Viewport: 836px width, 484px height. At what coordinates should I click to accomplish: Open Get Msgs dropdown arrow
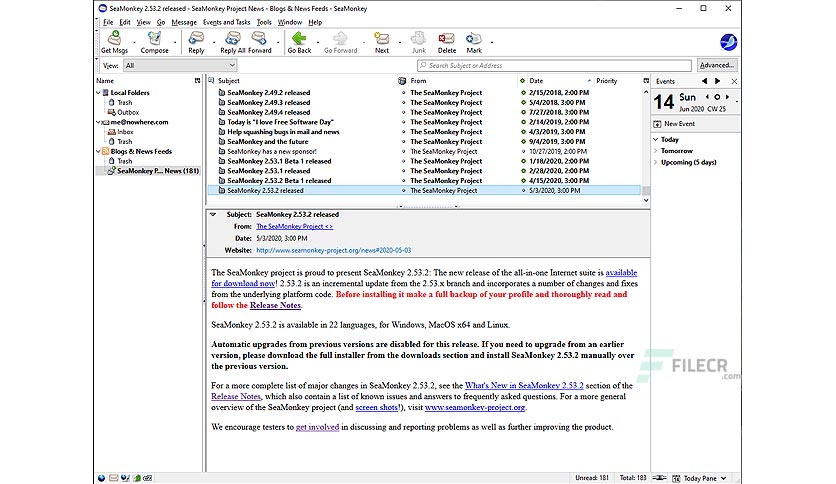click(x=134, y=43)
